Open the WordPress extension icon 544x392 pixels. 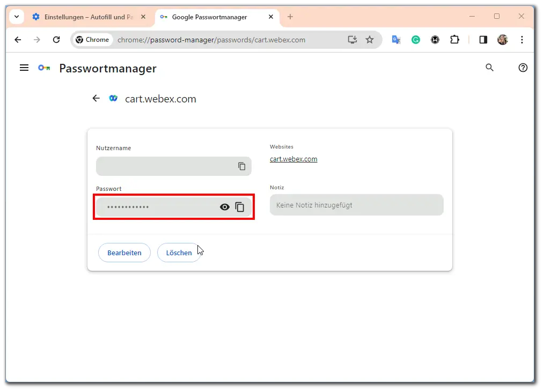[435, 40]
